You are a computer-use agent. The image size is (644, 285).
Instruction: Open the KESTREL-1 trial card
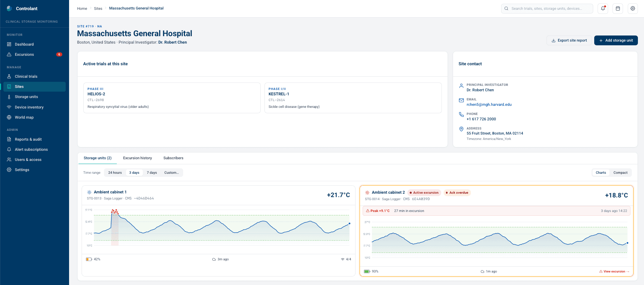pos(353,98)
